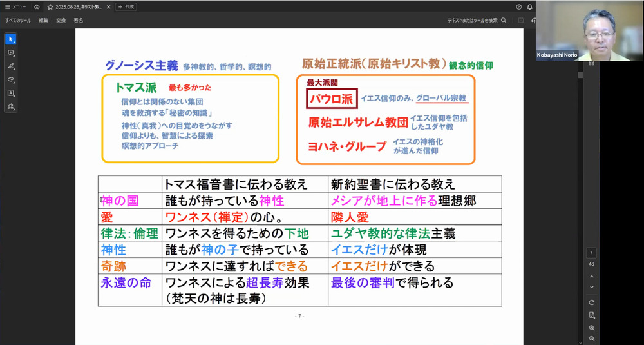
Task: Click the 観念的信仰 green text
Action: click(471, 65)
